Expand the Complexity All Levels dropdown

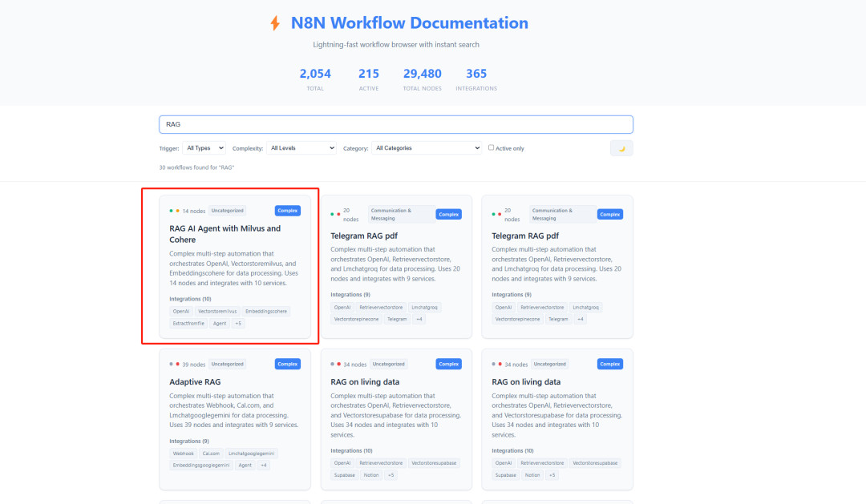[301, 148]
